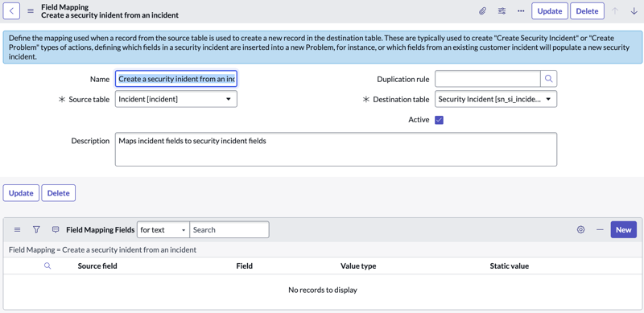The width and height of the screenshot is (644, 313).
Task: Go to next record with down arrow
Action: 634,11
